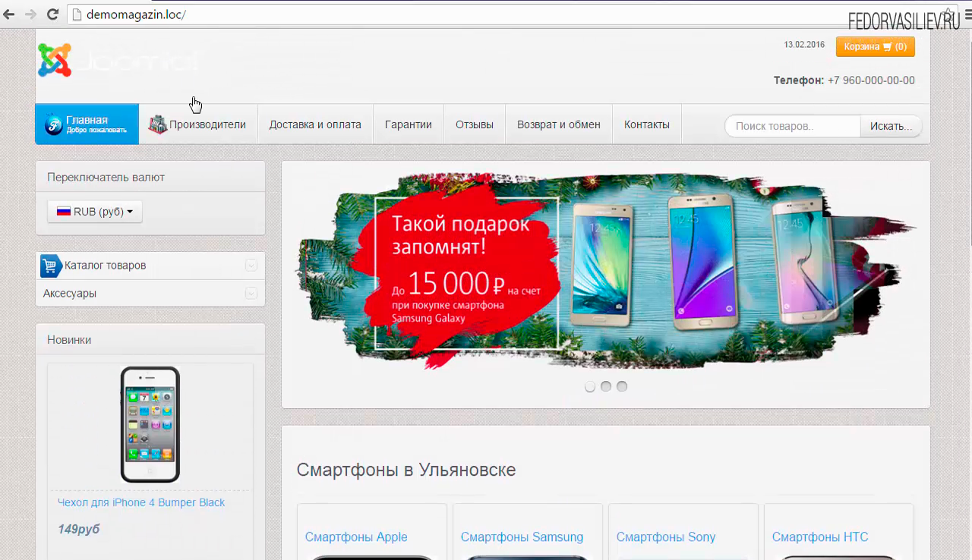This screenshot has width=972, height=560.
Task: Open Возврат и обмен page
Action: pyautogui.click(x=559, y=124)
